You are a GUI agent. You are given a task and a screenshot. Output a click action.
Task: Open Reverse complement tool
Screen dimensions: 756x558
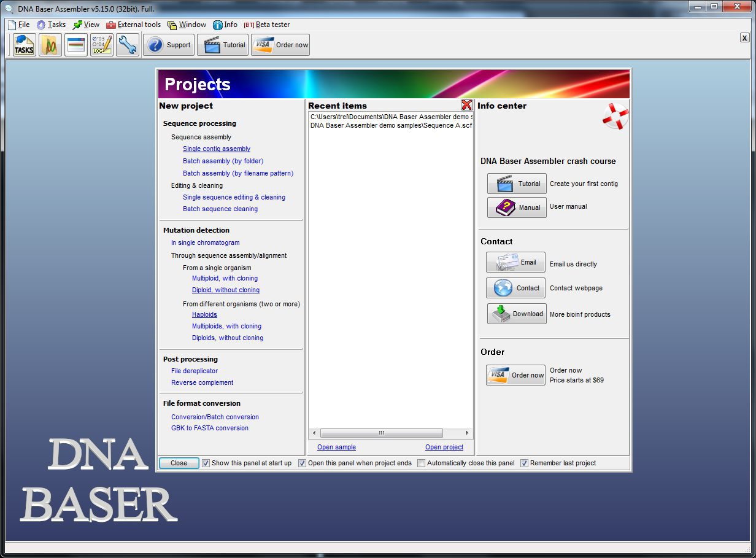tap(202, 382)
